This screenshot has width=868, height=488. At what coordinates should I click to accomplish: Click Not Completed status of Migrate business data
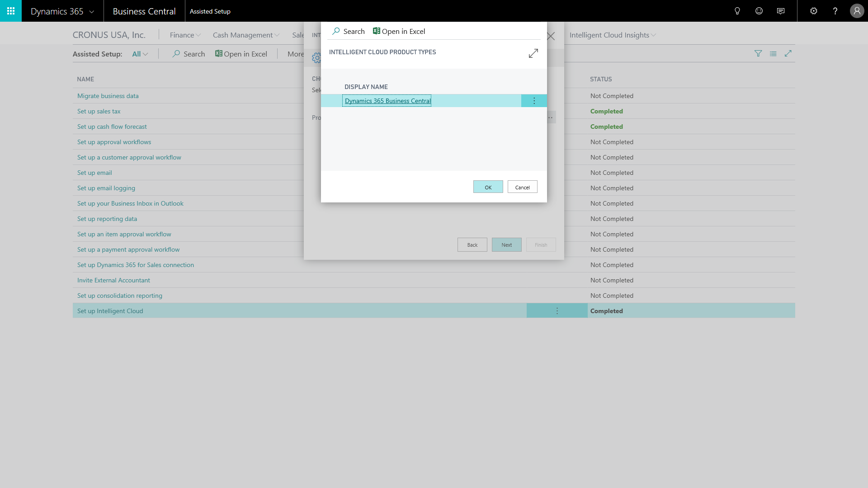612,96
